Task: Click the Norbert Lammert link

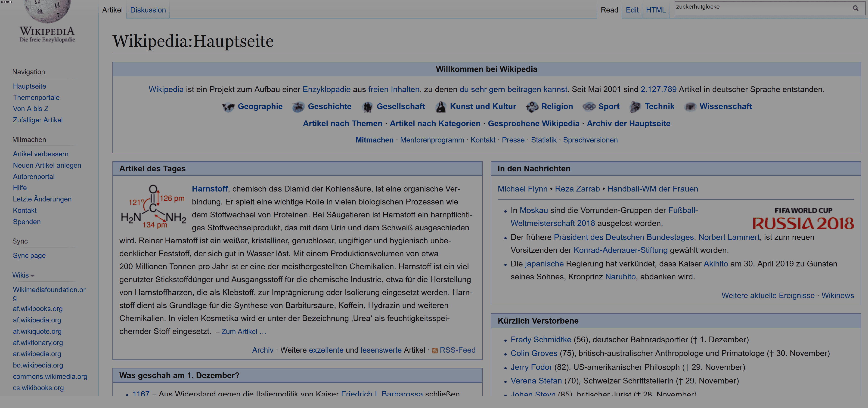Action: point(729,238)
